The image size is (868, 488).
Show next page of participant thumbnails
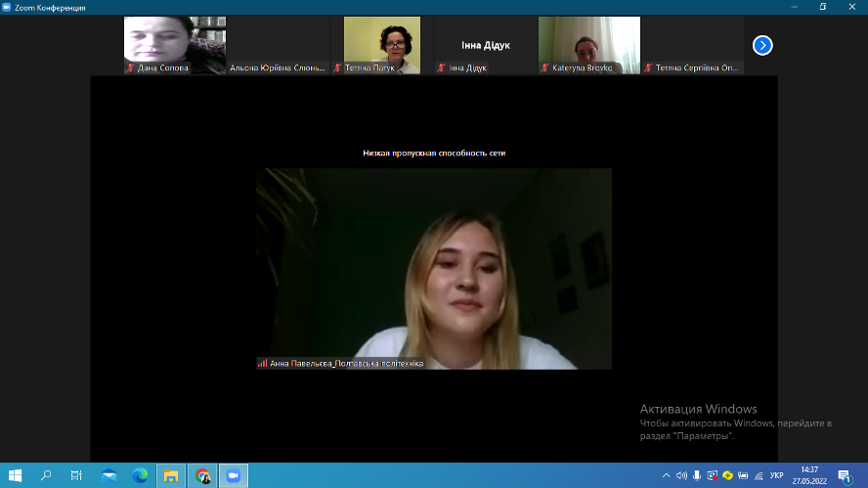tap(762, 45)
